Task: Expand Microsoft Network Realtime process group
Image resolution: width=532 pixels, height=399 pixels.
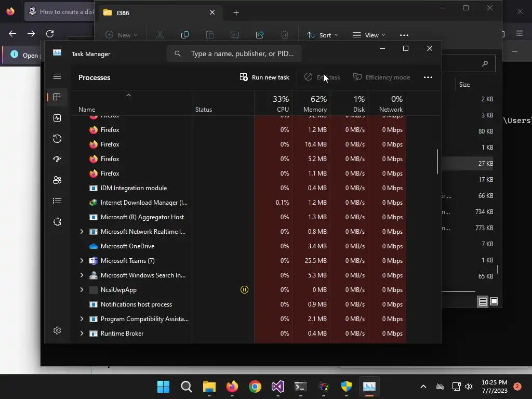Action: coord(82,231)
